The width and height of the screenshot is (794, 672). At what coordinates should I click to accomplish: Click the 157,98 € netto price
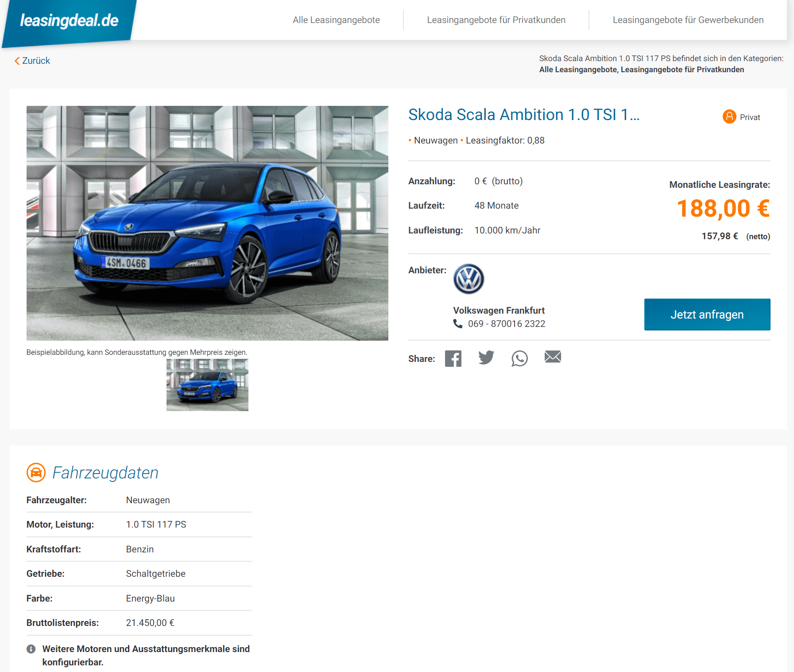pyautogui.click(x=720, y=236)
